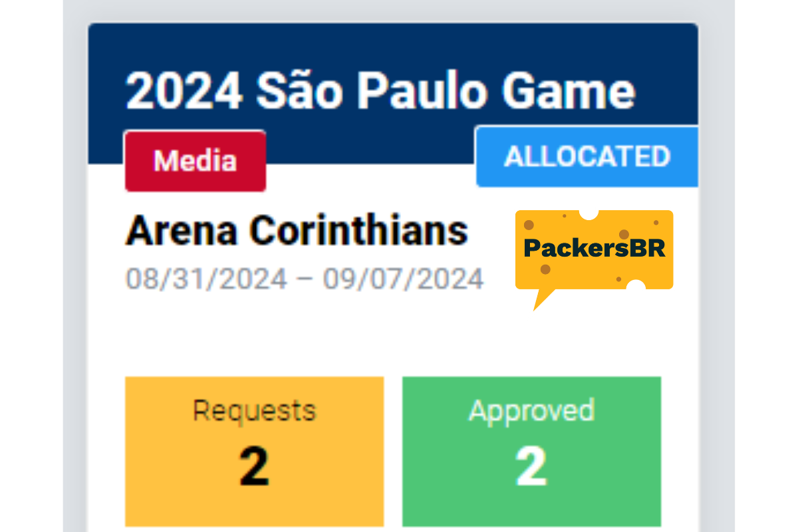Click the red Media tag
This screenshot has height=532, width=798.
click(x=195, y=161)
